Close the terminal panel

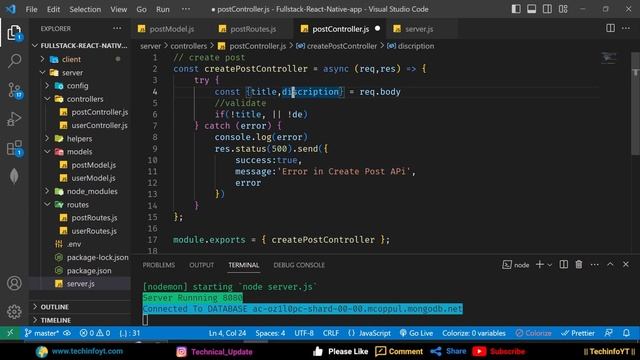pos(626,264)
